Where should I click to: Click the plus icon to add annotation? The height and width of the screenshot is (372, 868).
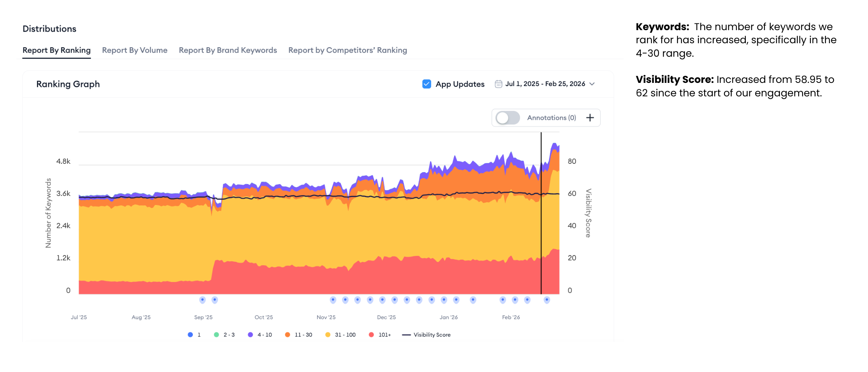pyautogui.click(x=590, y=118)
